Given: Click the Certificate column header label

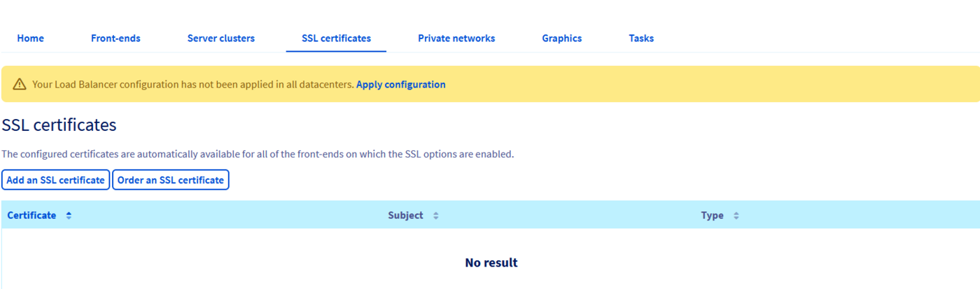Looking at the screenshot, I should 31,216.
